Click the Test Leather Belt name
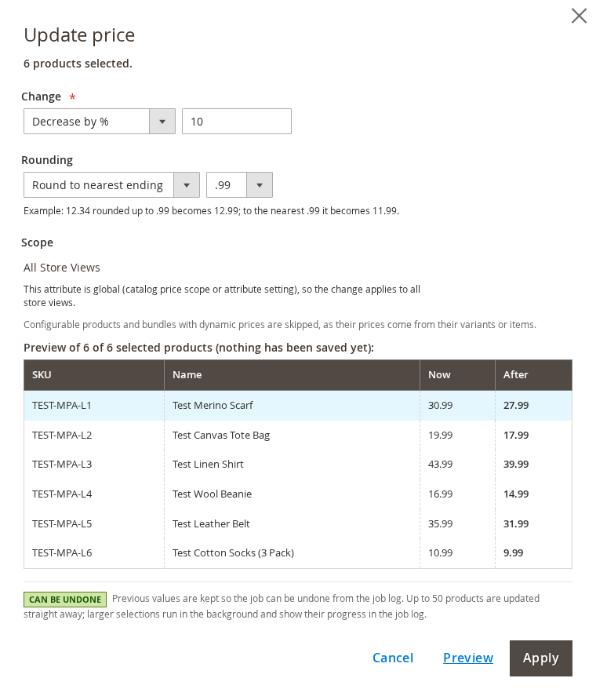Viewport: 596px width, 700px height. tap(211, 523)
